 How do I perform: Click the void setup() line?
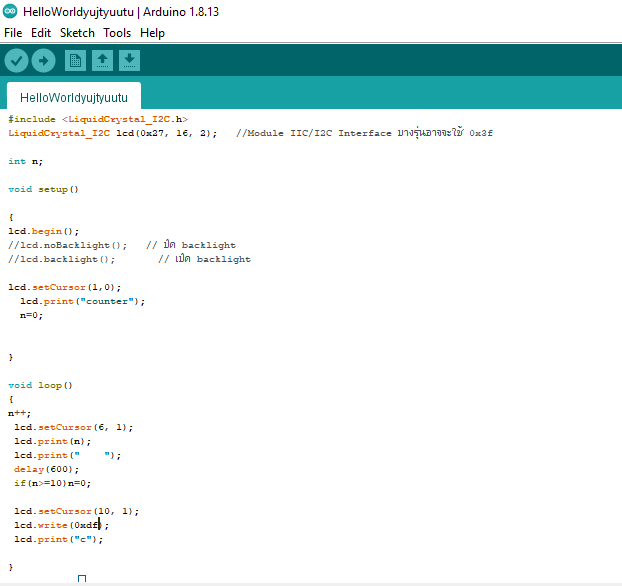pos(43,189)
